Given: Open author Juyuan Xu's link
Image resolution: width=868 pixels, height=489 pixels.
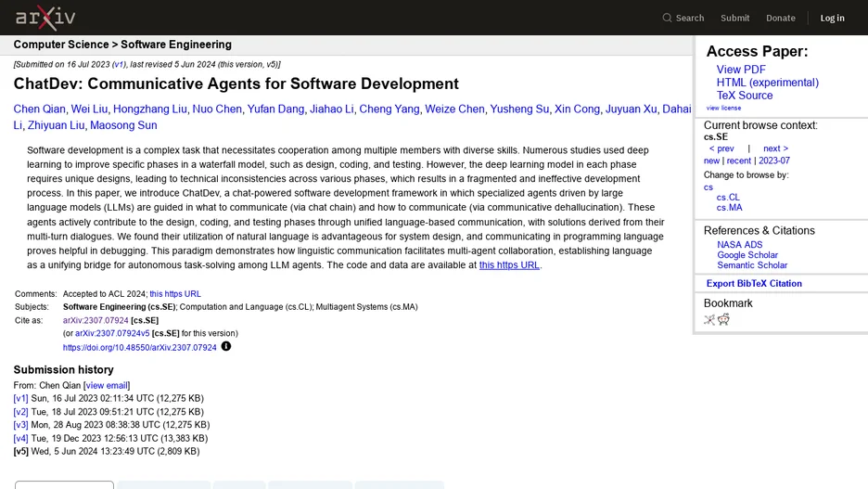Looking at the screenshot, I should click(632, 109).
